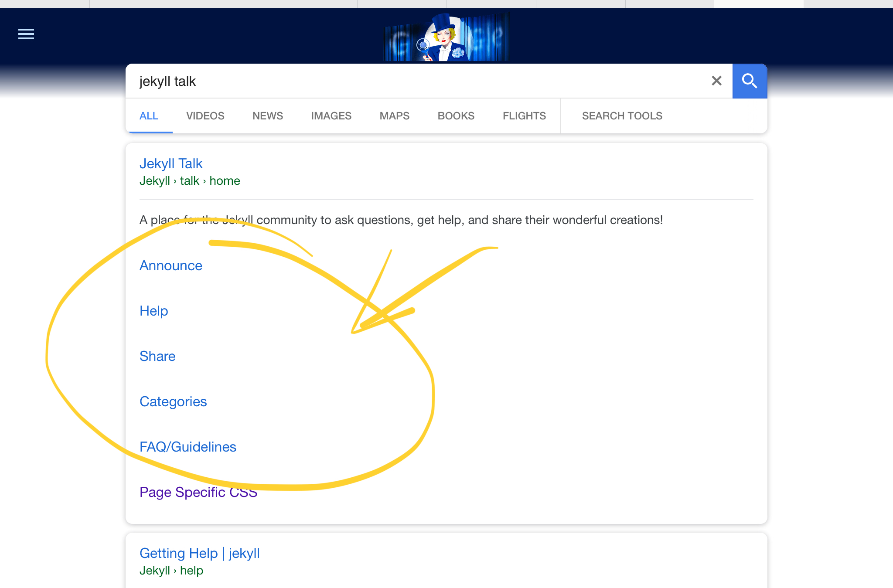
Task: Open the hamburger menu icon
Action: click(26, 34)
